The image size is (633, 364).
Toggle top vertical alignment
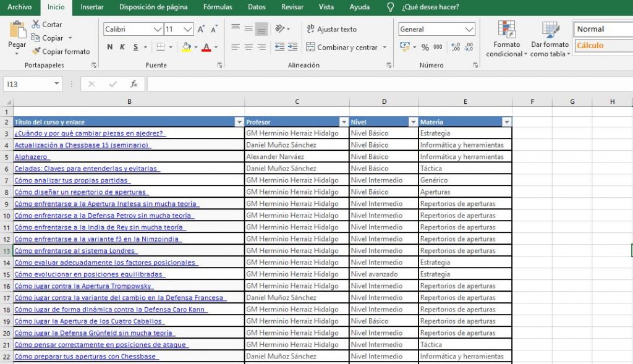tap(236, 28)
